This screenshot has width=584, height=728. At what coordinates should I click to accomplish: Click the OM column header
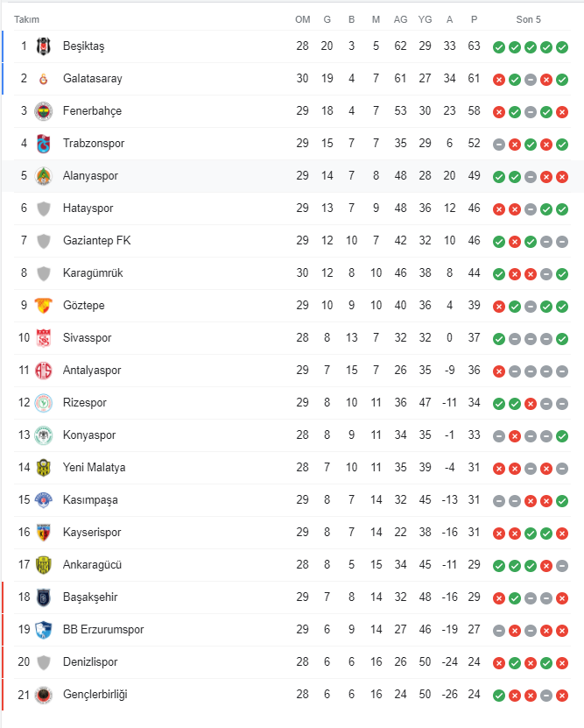pos(303,19)
